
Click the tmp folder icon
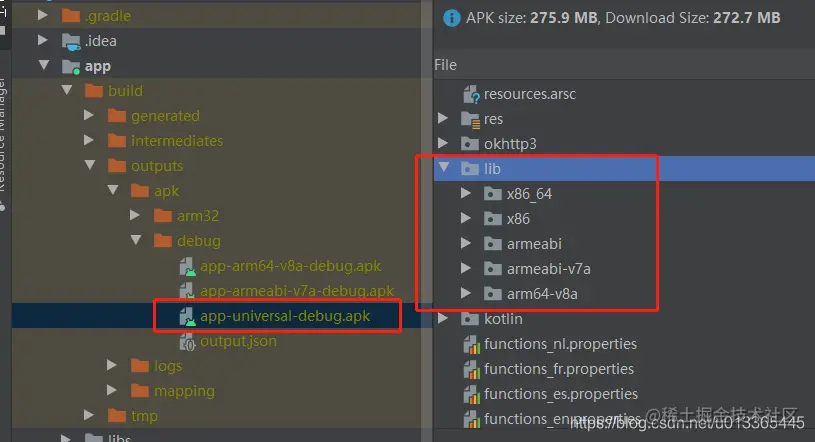coord(116,416)
